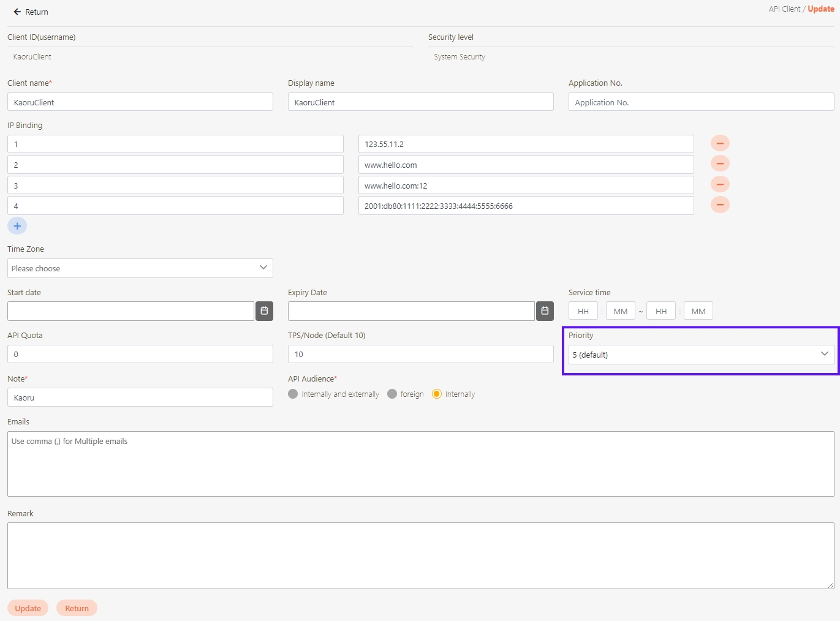This screenshot has height=621, width=840.
Task: Open the Start date calendar picker
Action: click(264, 311)
